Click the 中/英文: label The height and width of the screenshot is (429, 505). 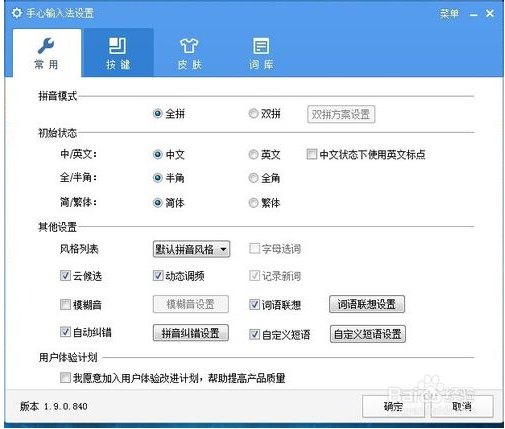(79, 154)
